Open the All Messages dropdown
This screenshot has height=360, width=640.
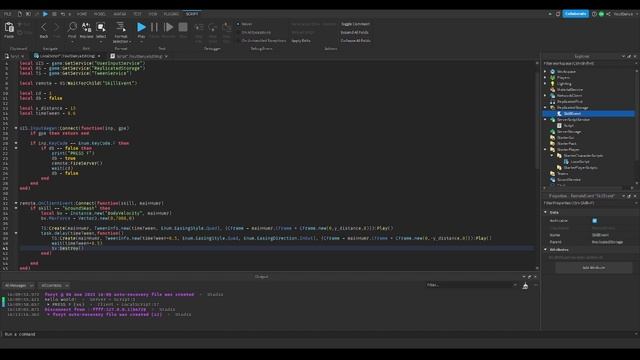coord(19,285)
